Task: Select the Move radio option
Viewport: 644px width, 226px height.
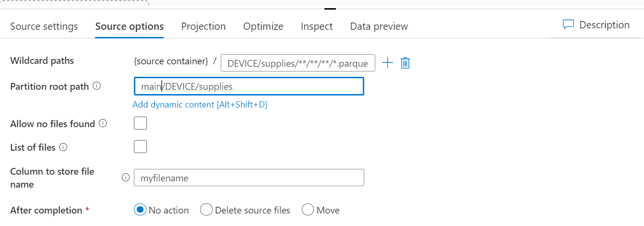Action: point(308,210)
